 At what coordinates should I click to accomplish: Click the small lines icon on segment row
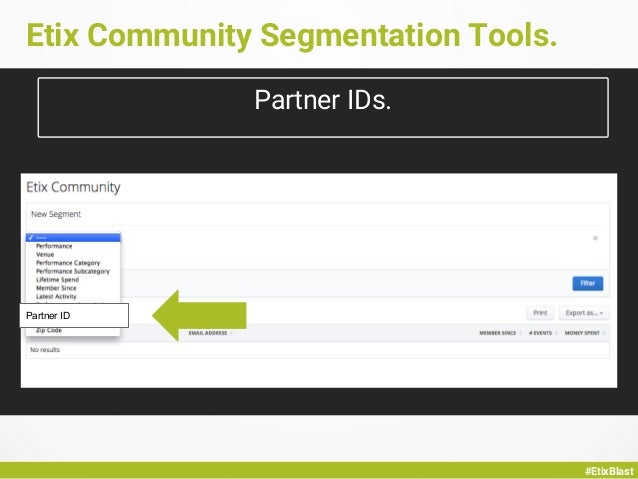tap(595, 238)
